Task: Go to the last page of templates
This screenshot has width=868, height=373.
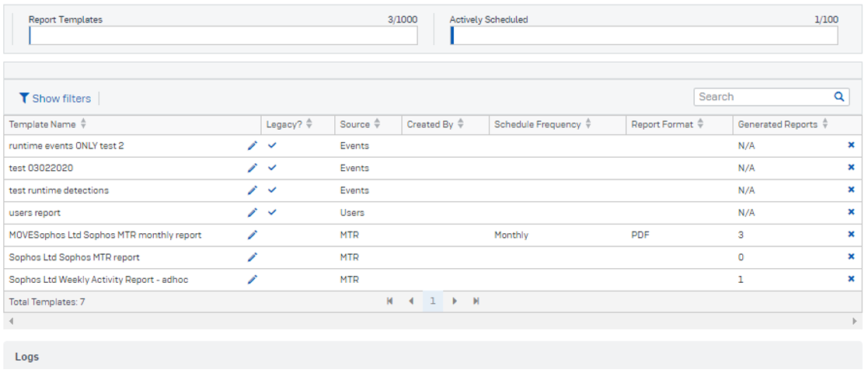Action: (x=476, y=302)
